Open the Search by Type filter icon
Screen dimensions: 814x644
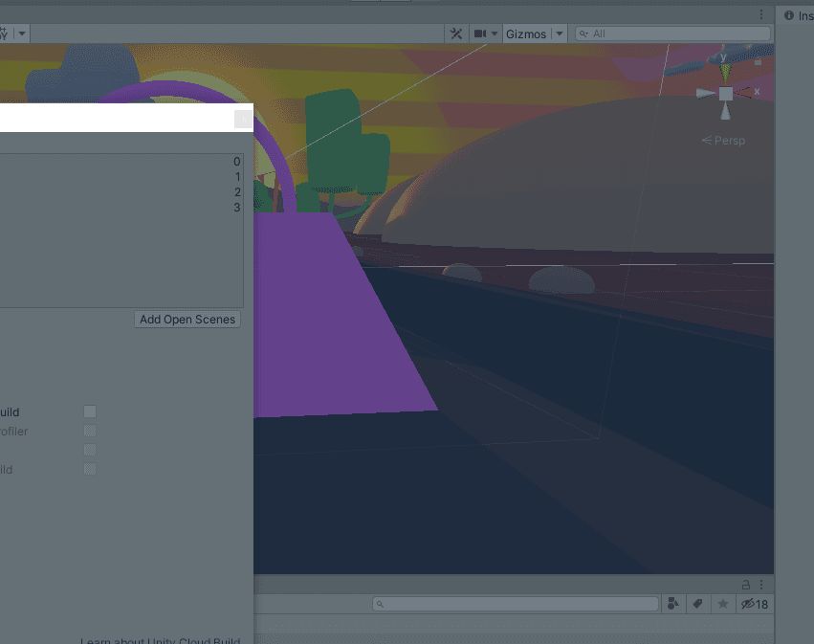[673, 604]
